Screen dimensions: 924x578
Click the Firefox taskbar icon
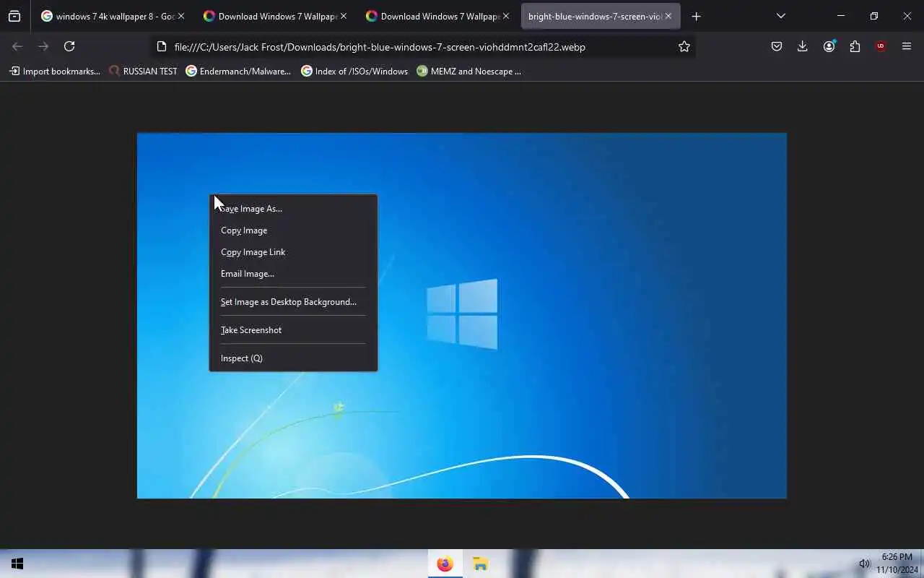point(445,564)
